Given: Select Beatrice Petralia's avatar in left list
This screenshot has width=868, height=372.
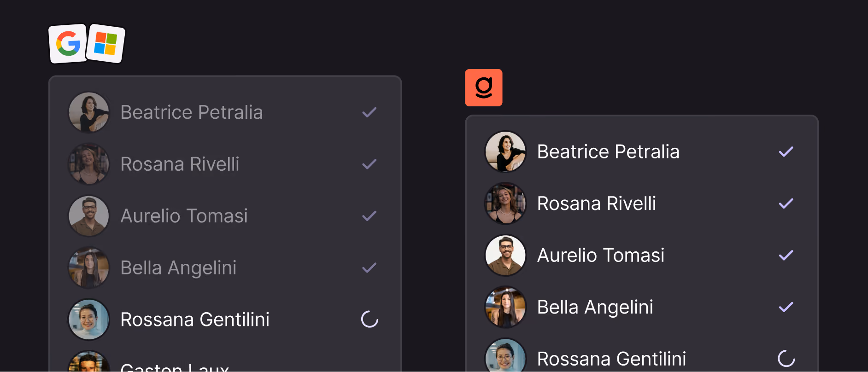Looking at the screenshot, I should pyautogui.click(x=89, y=112).
